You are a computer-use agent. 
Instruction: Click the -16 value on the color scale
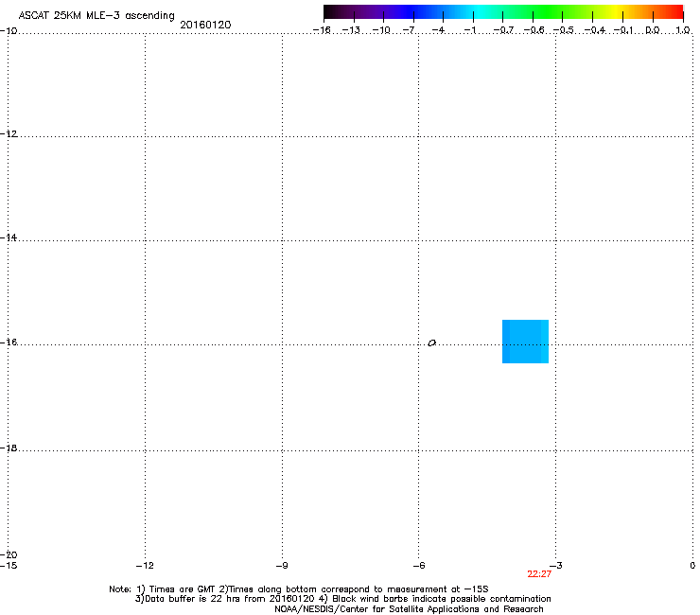click(x=322, y=30)
